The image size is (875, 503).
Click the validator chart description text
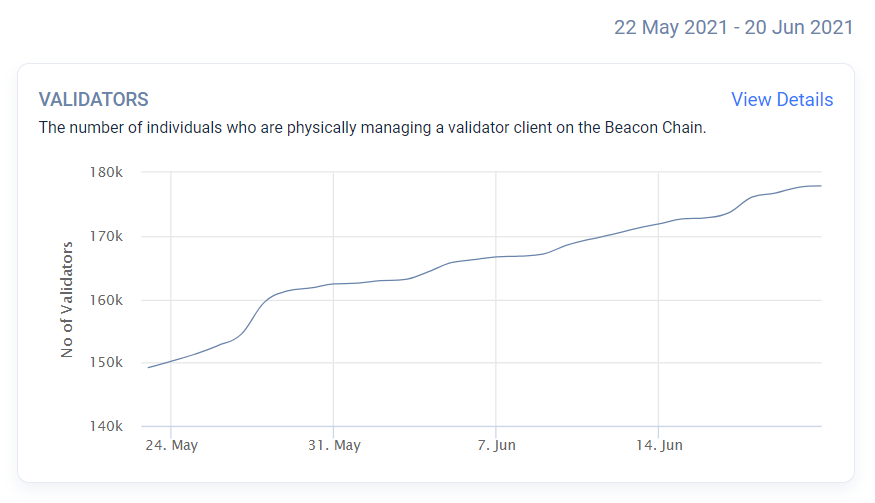click(372, 128)
